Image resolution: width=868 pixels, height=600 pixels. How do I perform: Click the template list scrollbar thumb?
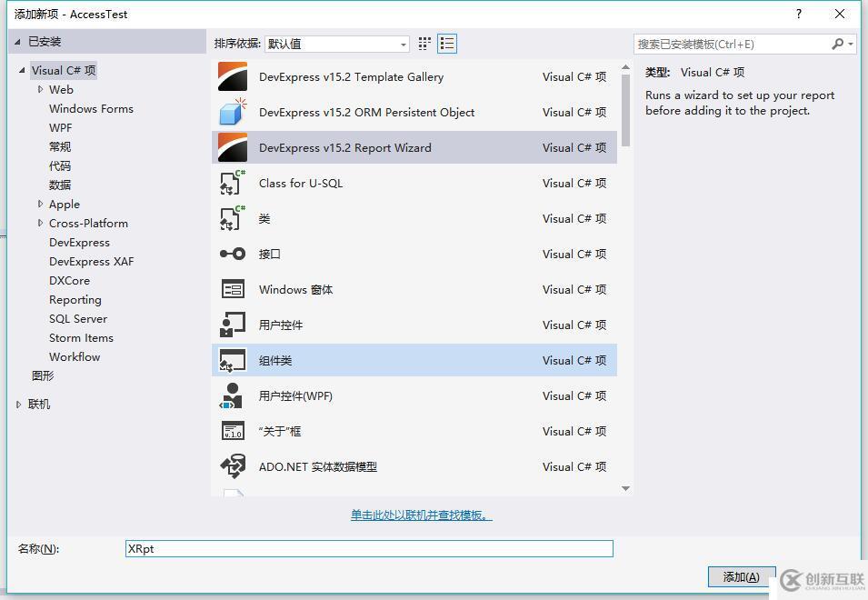625,110
